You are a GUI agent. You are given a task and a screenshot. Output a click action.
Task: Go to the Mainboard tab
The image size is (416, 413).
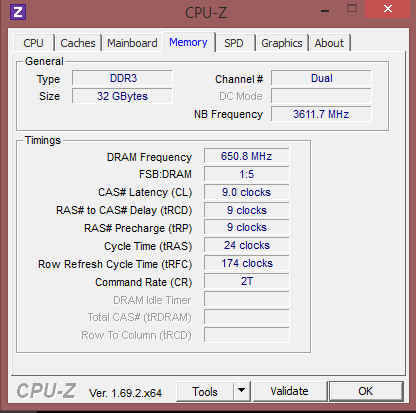(132, 43)
